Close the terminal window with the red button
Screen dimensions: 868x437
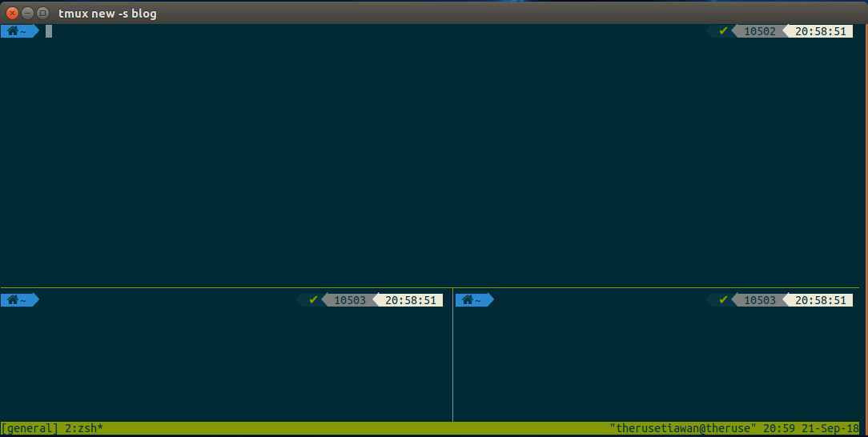pyautogui.click(x=12, y=13)
